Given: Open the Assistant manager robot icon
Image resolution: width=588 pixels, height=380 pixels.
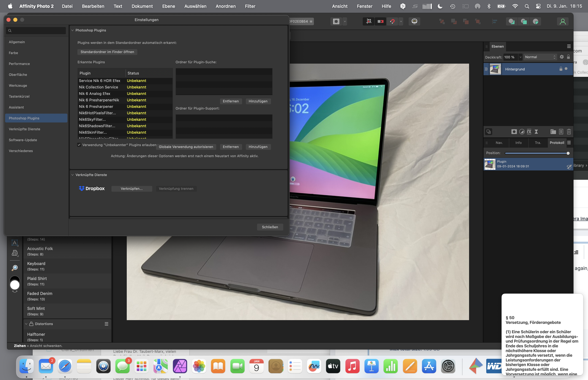Looking at the screenshot, I should [x=414, y=21].
